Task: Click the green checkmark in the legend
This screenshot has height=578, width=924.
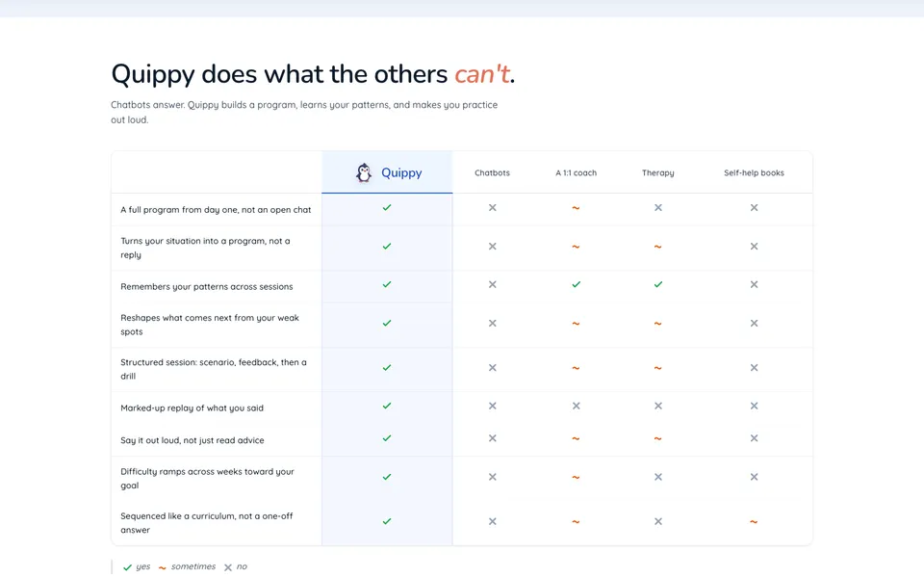Action: click(127, 567)
